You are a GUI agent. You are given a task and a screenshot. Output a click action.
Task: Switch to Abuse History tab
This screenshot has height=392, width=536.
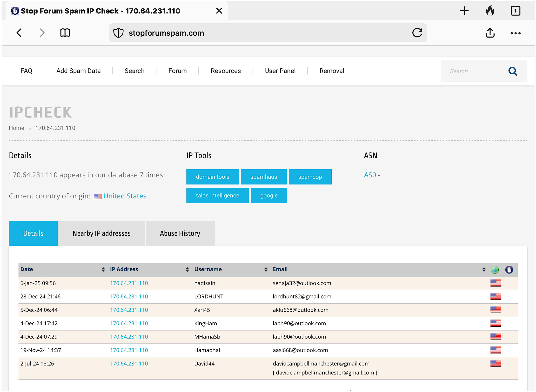point(180,233)
